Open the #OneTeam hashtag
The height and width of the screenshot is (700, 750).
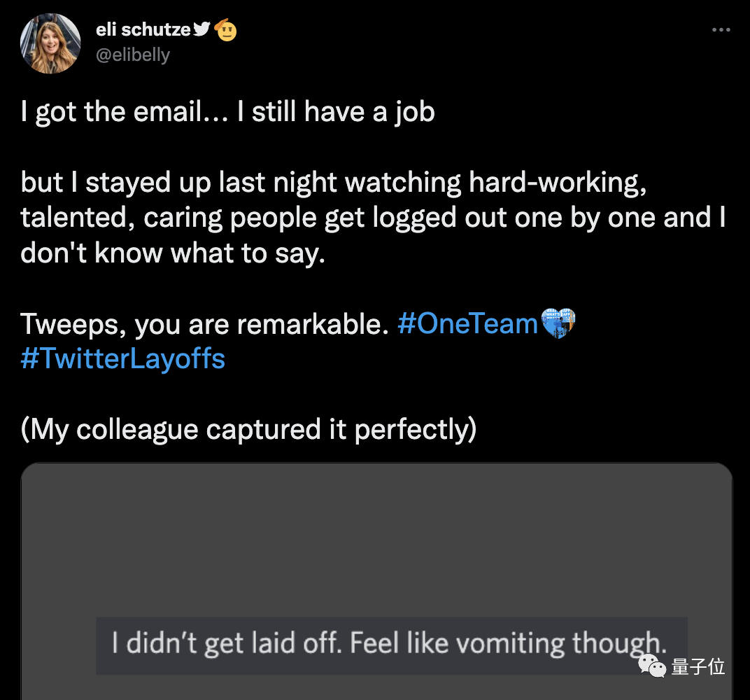point(467,324)
